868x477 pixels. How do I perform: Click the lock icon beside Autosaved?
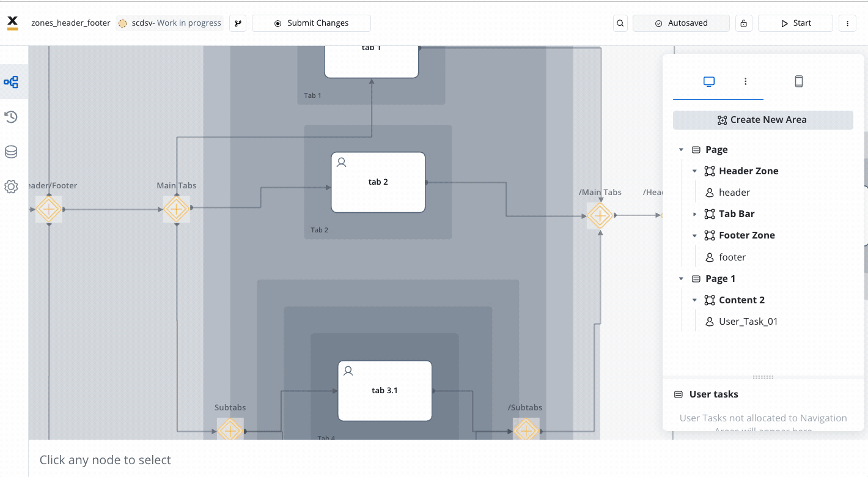point(743,23)
